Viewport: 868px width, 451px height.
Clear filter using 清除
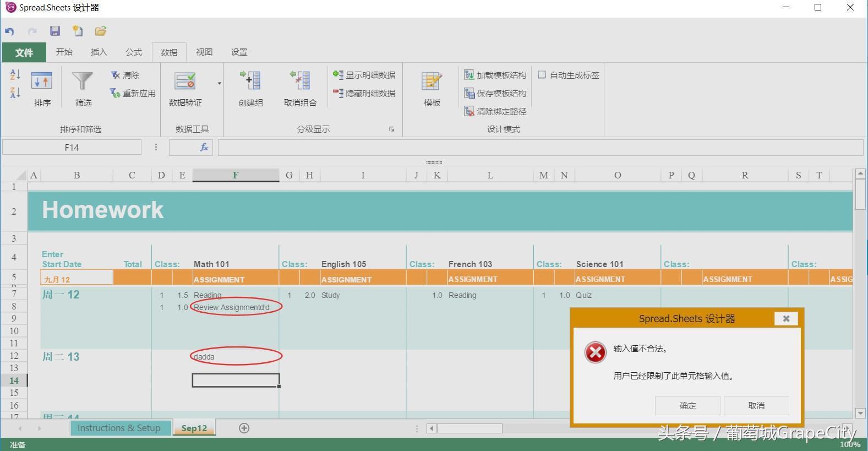pos(125,75)
